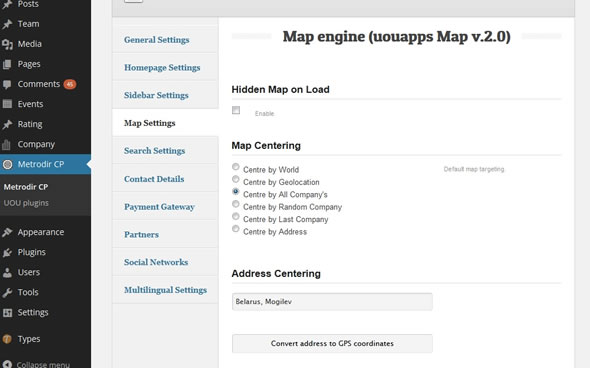Select Centre by World radio option
The height and width of the screenshot is (368, 590).
pos(236,167)
